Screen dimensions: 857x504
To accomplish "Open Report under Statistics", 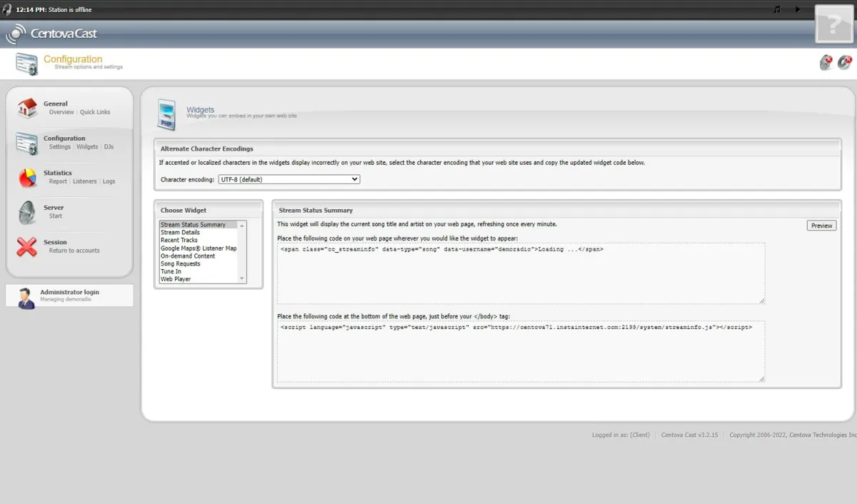I will pos(58,181).
